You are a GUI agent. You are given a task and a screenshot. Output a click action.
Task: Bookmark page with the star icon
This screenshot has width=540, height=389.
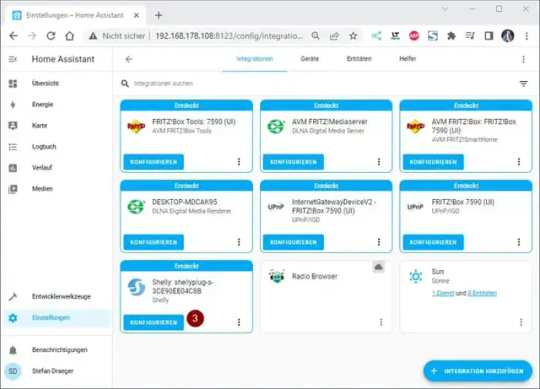click(353, 36)
